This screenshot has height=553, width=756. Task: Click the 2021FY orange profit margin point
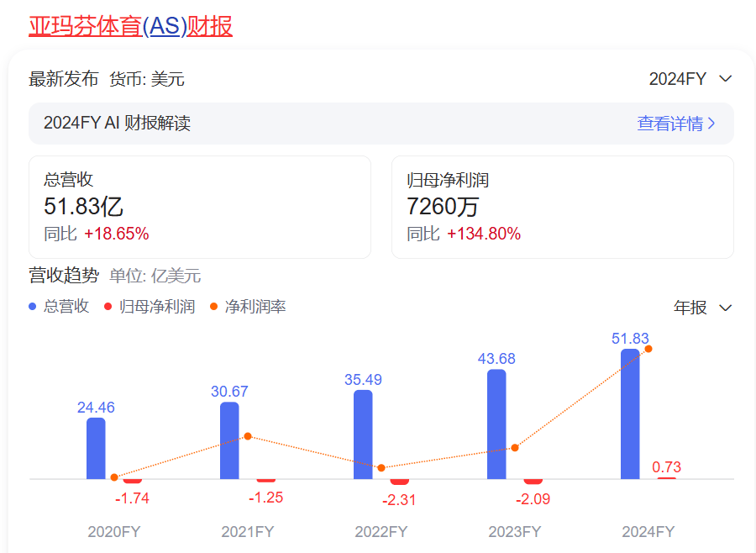[x=248, y=436]
